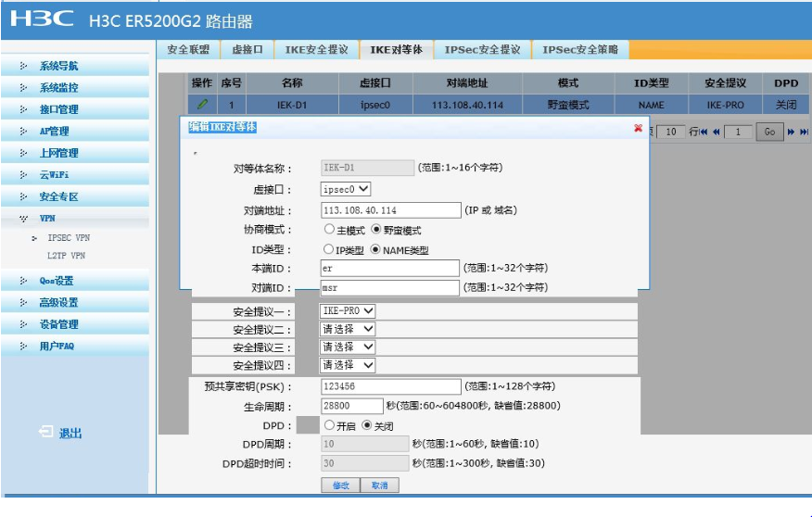Open 安全专区 menu
Screen dimensions: 812x517
point(59,196)
